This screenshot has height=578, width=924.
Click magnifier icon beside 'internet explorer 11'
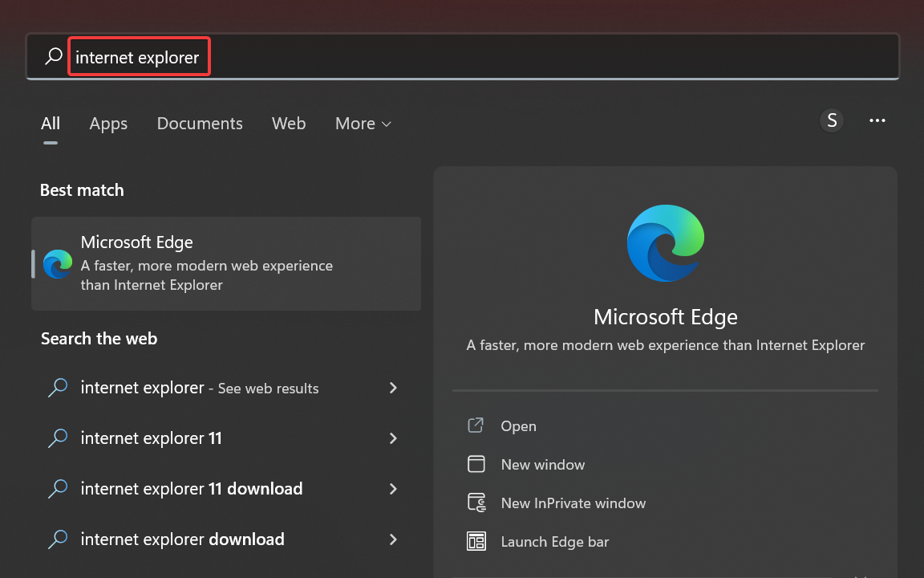coord(58,438)
